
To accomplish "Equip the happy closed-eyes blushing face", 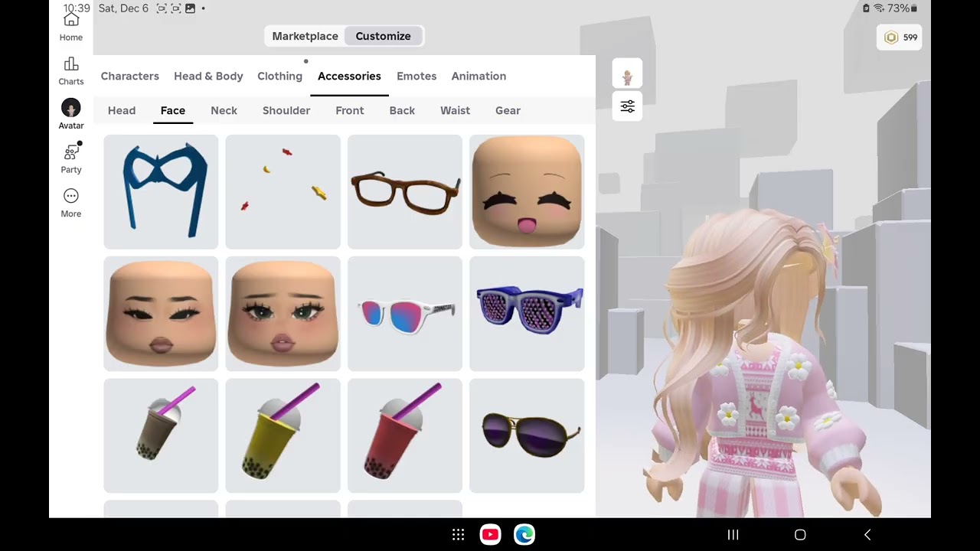I will (527, 192).
